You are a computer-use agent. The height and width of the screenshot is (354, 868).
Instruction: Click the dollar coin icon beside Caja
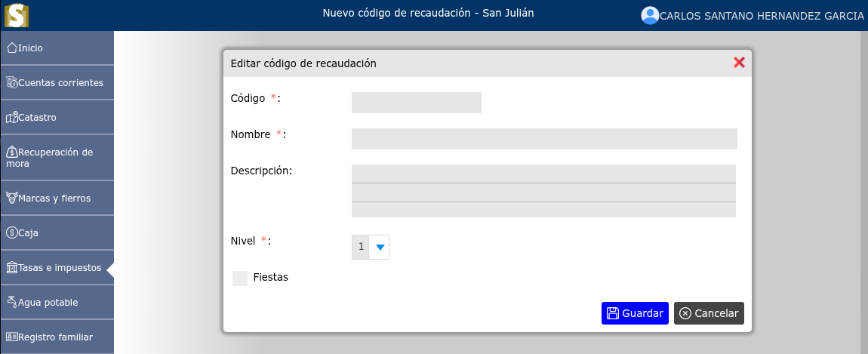click(11, 232)
